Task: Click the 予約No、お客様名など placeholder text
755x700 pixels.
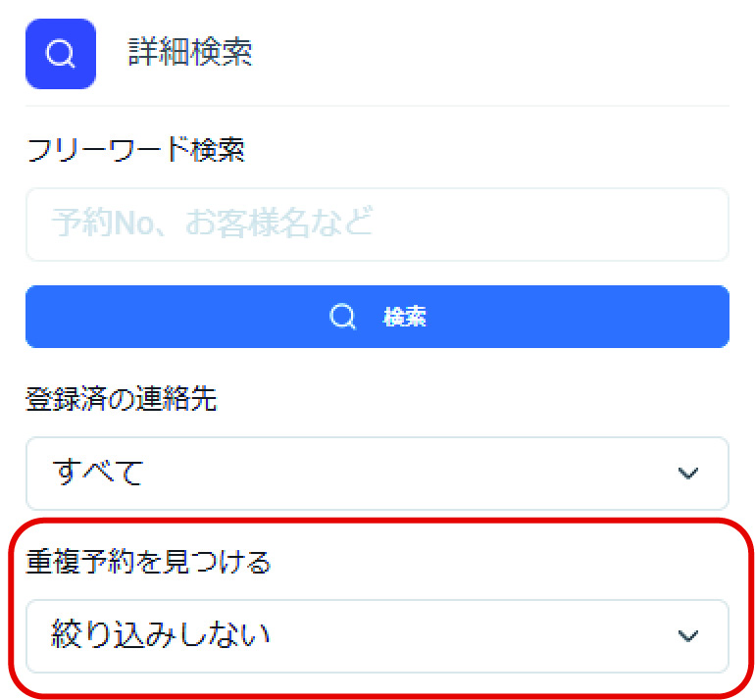Action: point(212,225)
